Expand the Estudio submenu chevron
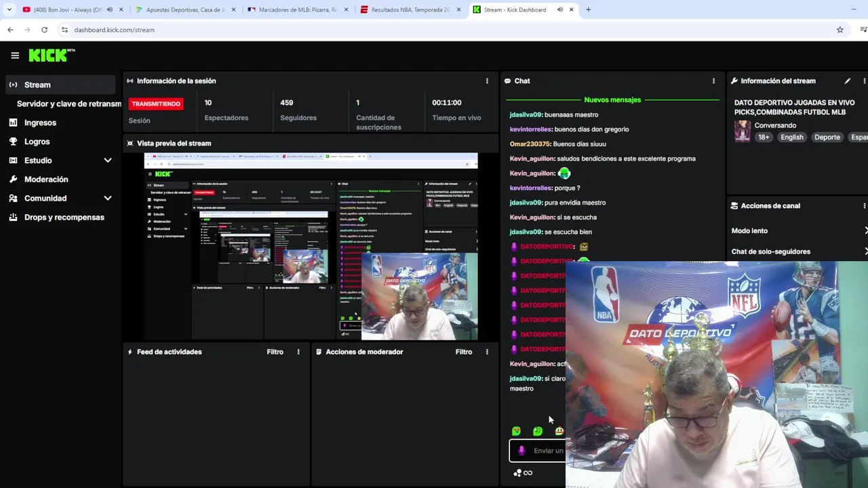The width and height of the screenshot is (868, 488). [107, 161]
